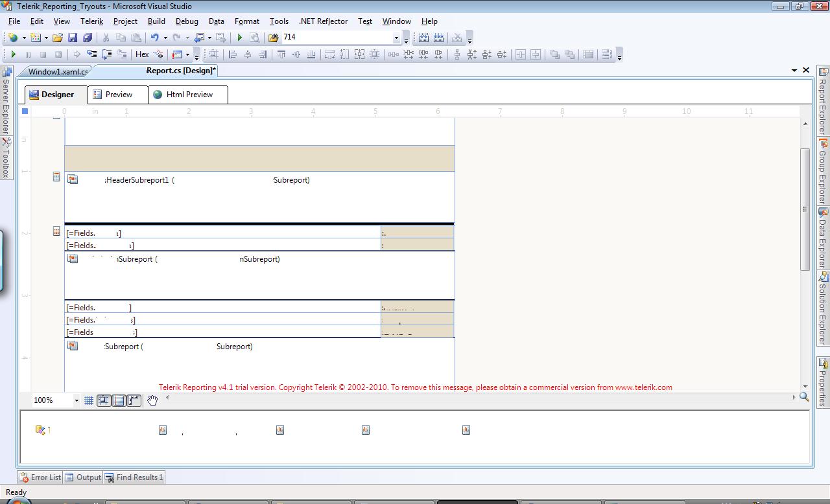The height and width of the screenshot is (504, 830).
Task: Align selected items to their bottoms
Action: click(x=311, y=54)
